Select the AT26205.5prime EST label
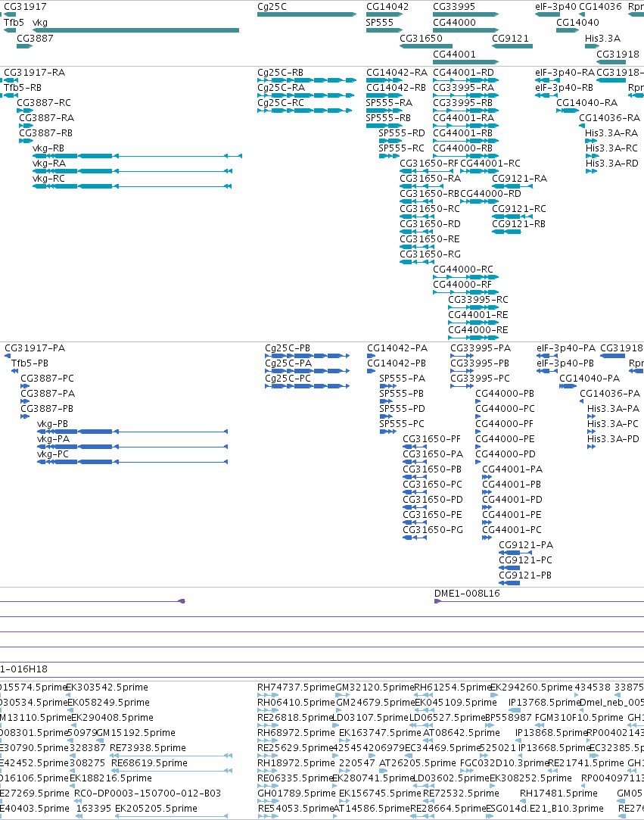This screenshot has width=644, height=820. click(x=418, y=763)
